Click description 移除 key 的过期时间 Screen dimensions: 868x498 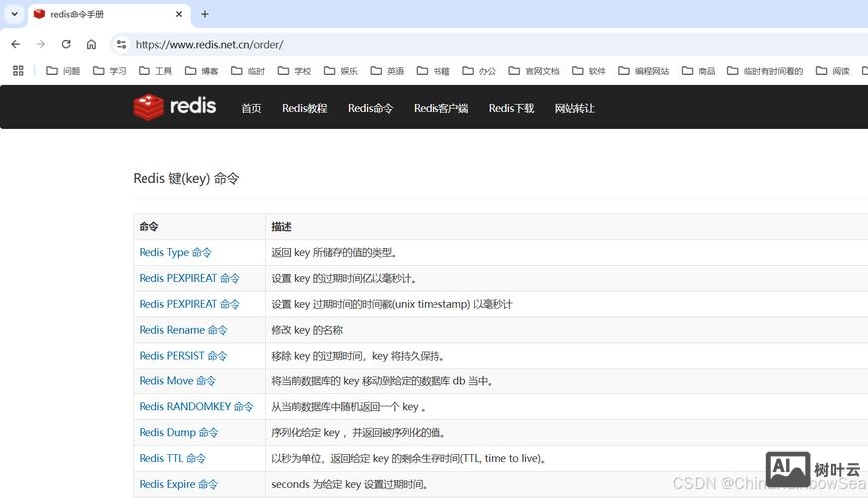(x=358, y=356)
